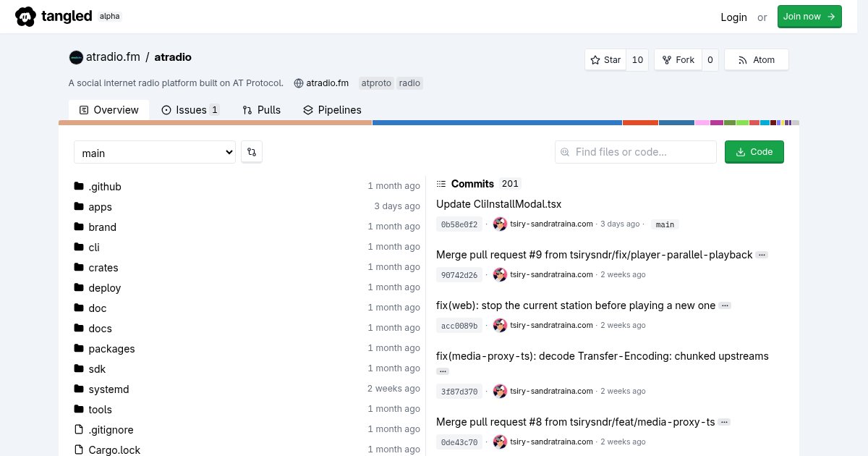Click the search magnifier icon in Find files

(565, 152)
